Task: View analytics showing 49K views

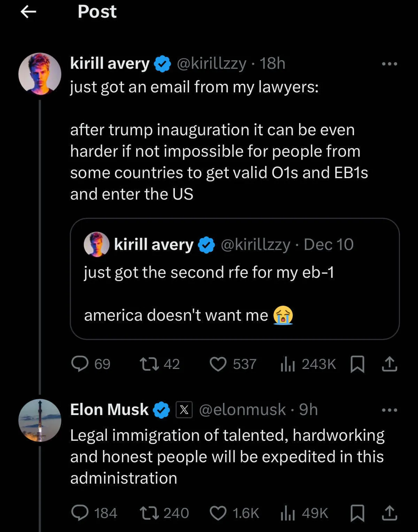Action: 288,513
